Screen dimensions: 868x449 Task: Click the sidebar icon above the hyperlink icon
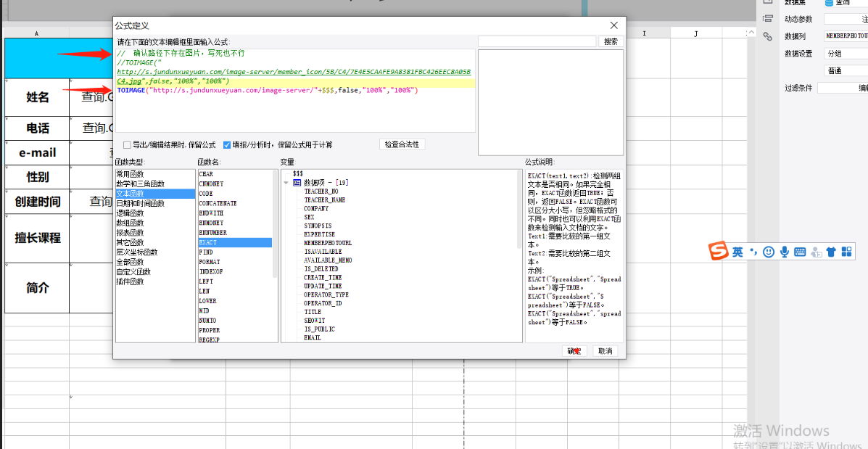pos(767,19)
